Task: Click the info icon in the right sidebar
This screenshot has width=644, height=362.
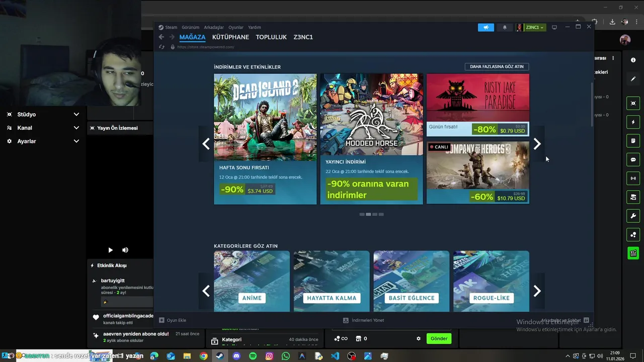Action: (x=633, y=60)
